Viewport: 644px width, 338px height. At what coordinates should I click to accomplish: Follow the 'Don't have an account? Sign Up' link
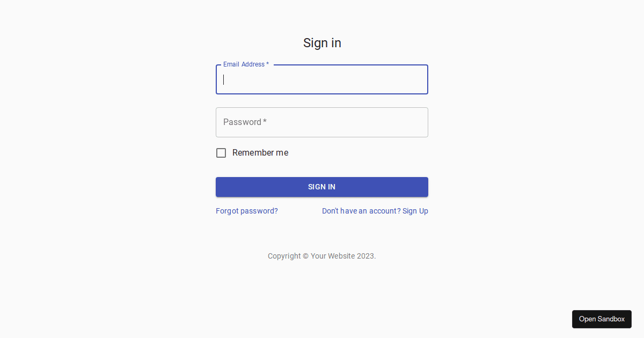[x=375, y=211]
